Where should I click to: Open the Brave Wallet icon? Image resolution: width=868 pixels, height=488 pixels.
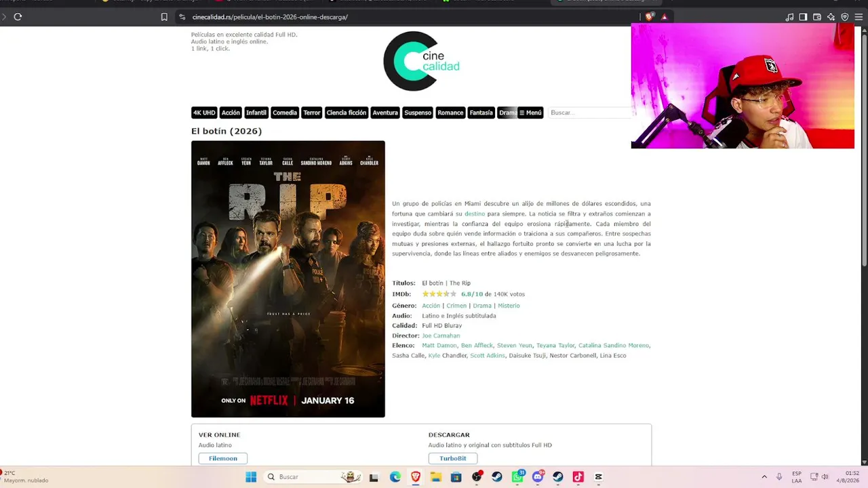tap(817, 17)
